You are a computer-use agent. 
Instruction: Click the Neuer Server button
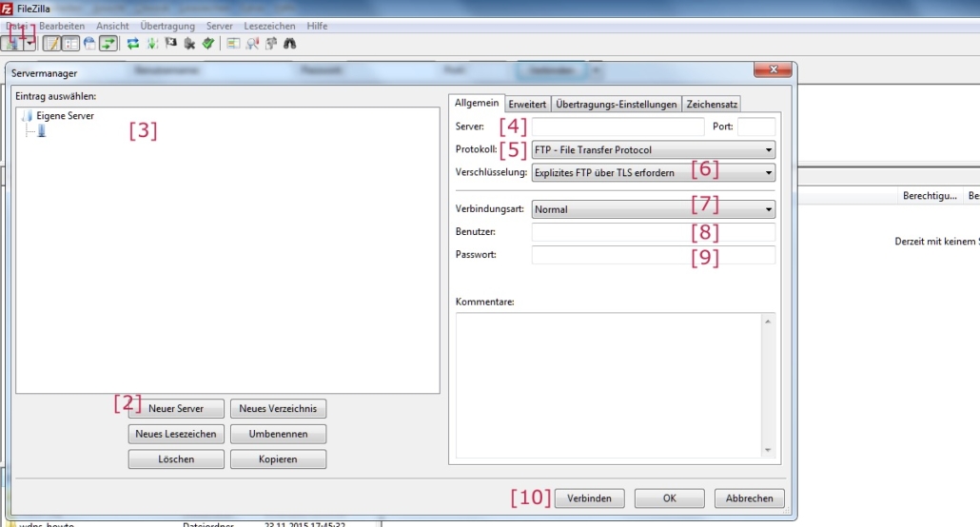pos(176,409)
